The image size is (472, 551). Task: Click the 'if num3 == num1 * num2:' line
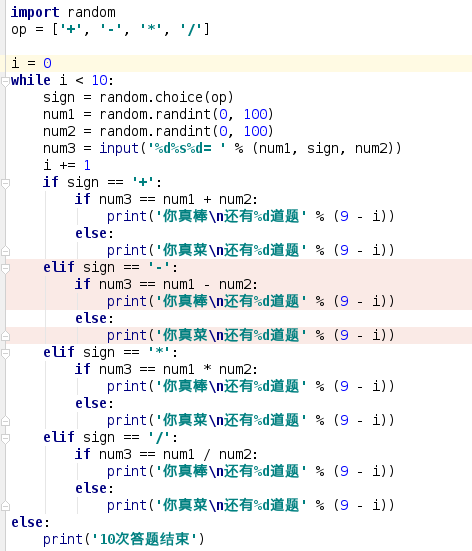[x=166, y=369]
